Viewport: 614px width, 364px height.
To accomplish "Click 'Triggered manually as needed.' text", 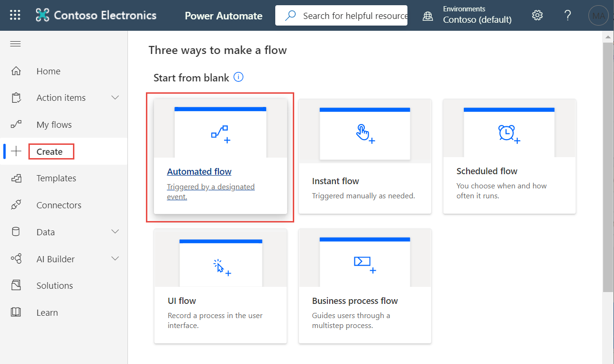I will click(x=363, y=195).
